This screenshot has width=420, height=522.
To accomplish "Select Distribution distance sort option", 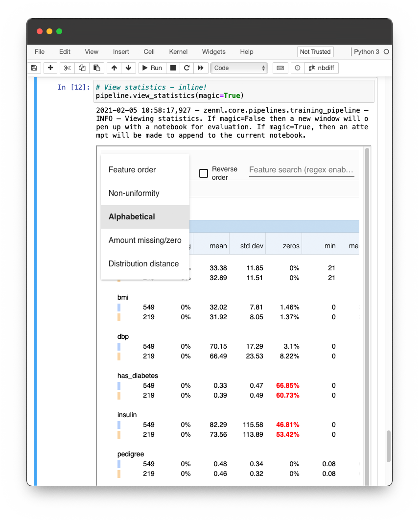I will (x=145, y=263).
